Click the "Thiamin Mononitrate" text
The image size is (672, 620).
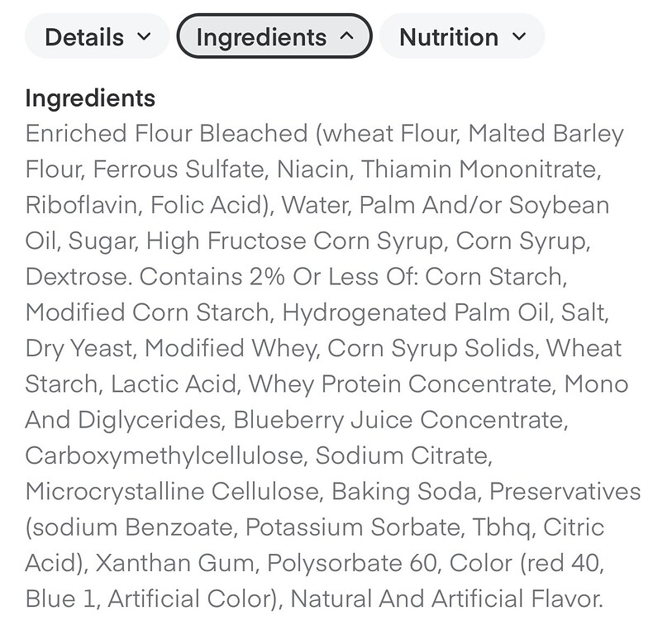coord(478,169)
